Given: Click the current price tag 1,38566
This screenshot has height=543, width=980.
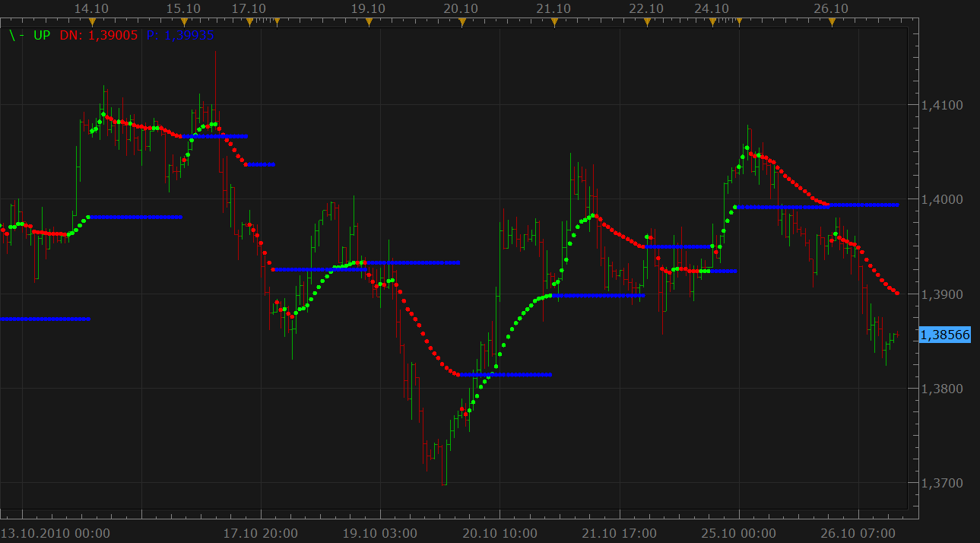Looking at the screenshot, I should pyautogui.click(x=945, y=335).
